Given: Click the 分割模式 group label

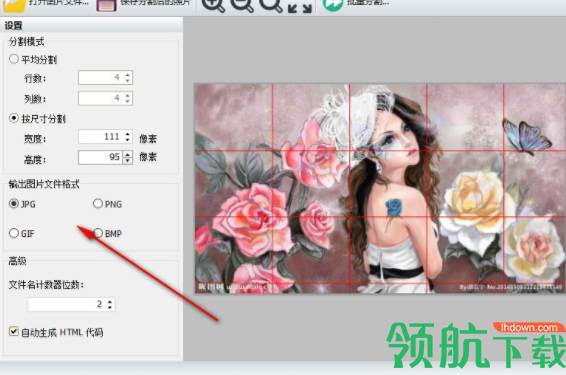Looking at the screenshot, I should tap(26, 42).
